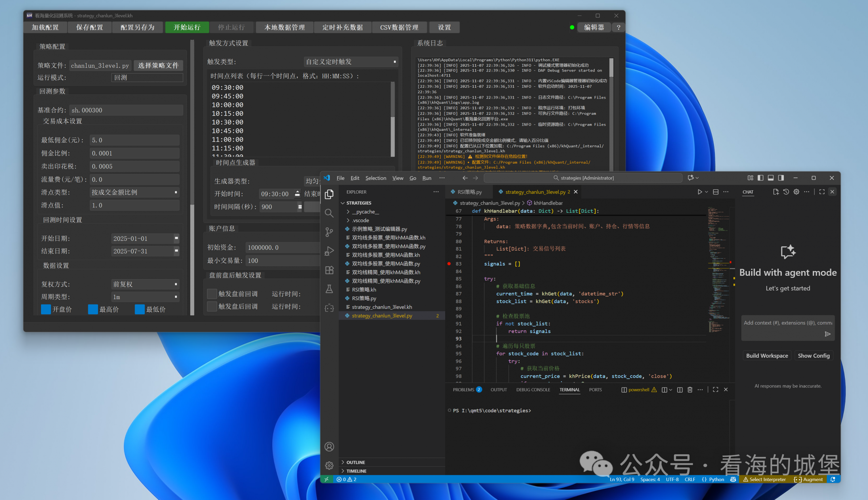Viewport: 868px width, 500px height.
Task: Enable the 触发盘后回调 checkbox
Action: click(212, 306)
